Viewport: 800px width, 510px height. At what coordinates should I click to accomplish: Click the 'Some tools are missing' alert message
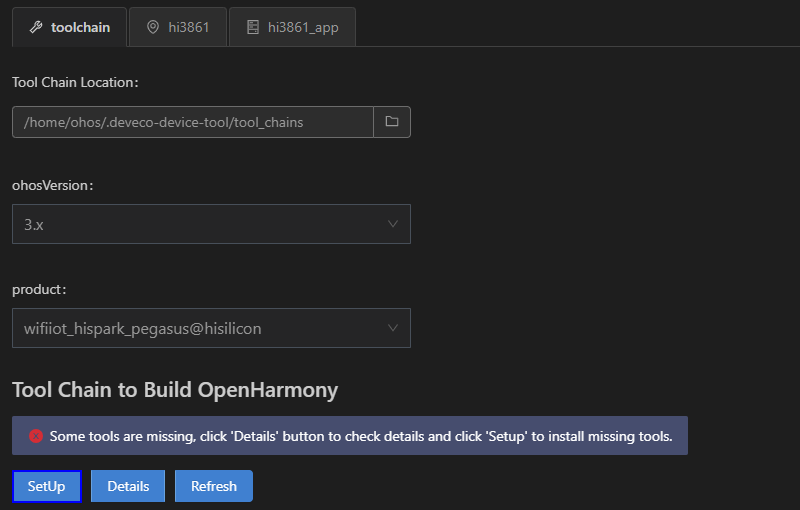tap(361, 436)
